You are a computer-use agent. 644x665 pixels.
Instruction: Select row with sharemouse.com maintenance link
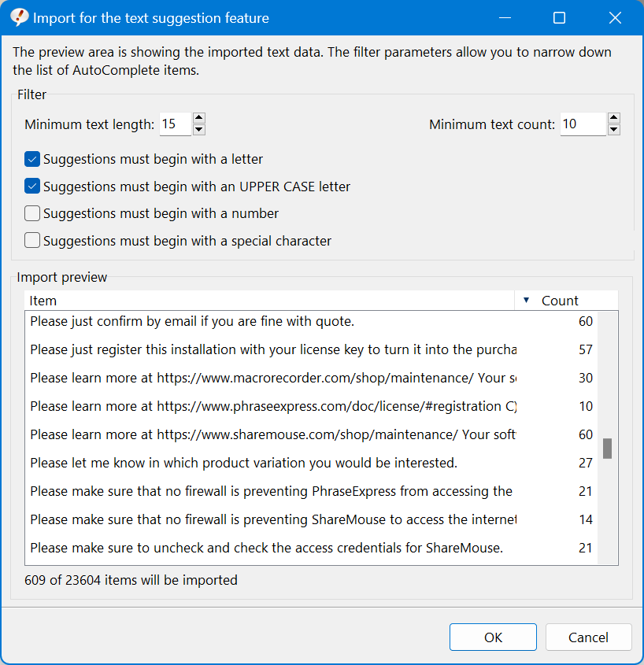(311, 434)
